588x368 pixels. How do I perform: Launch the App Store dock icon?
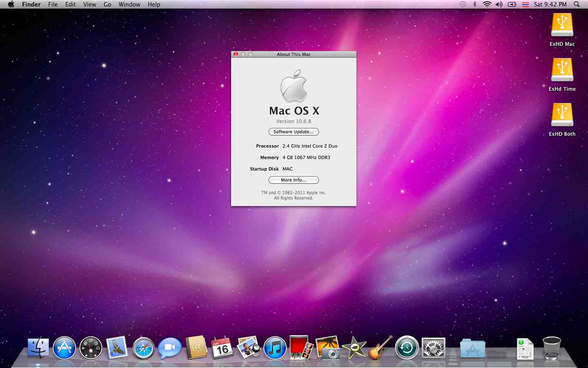tap(65, 348)
